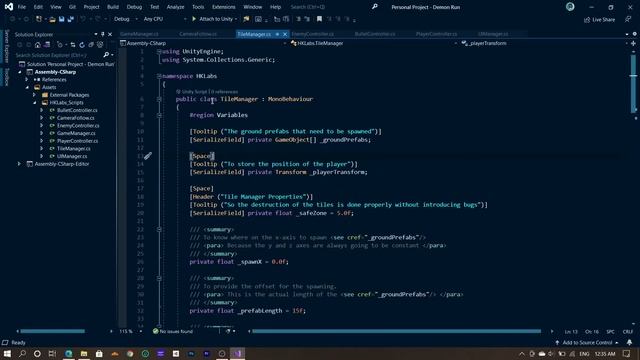Click No issues found indicator

pos(173,331)
